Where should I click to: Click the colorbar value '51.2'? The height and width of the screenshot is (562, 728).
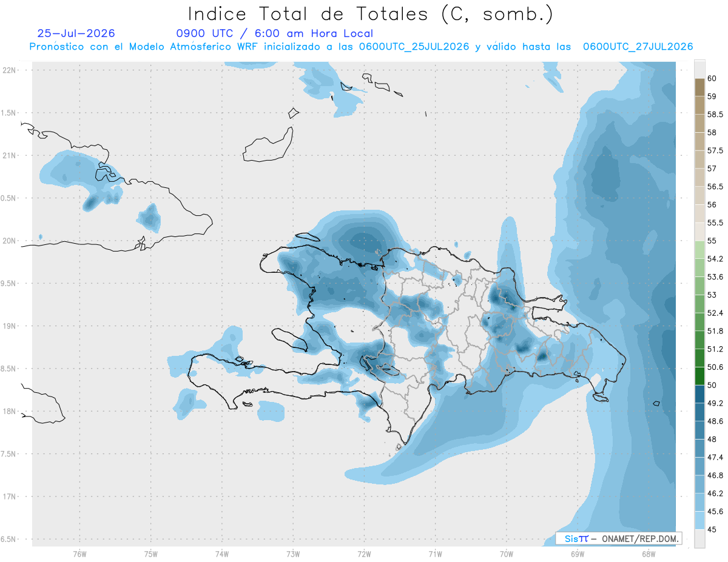pos(715,349)
